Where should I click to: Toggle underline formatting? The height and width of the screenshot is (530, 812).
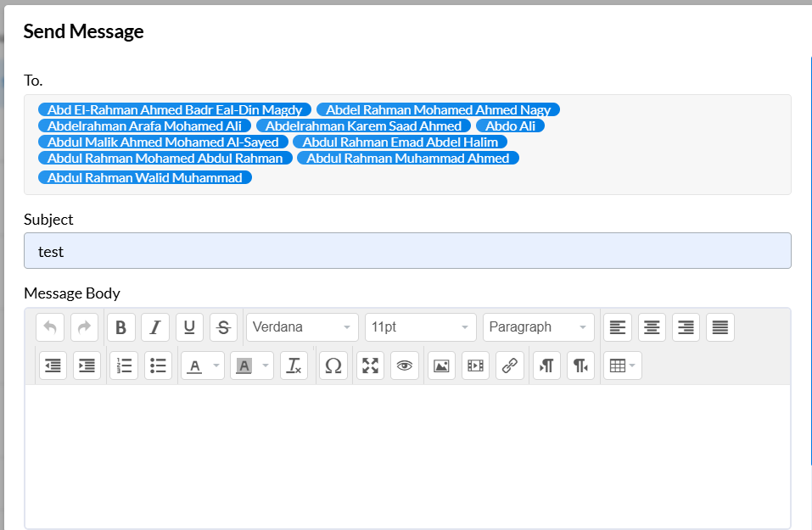[189, 327]
